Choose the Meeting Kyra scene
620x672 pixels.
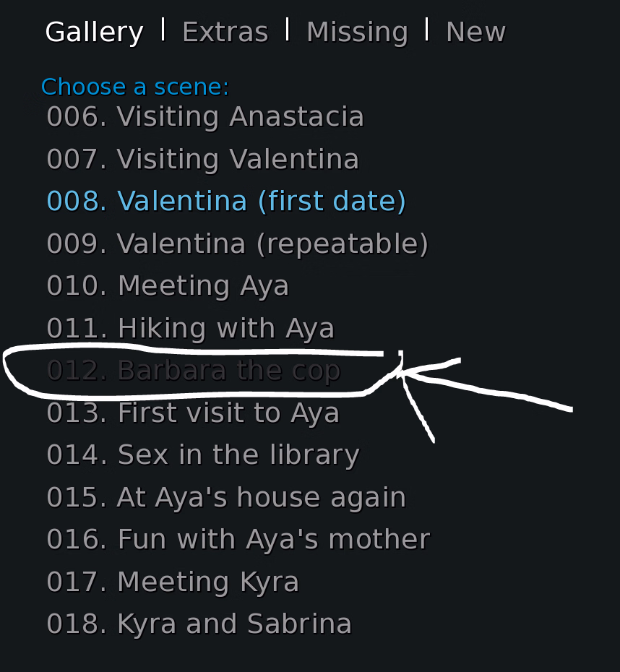(x=173, y=582)
